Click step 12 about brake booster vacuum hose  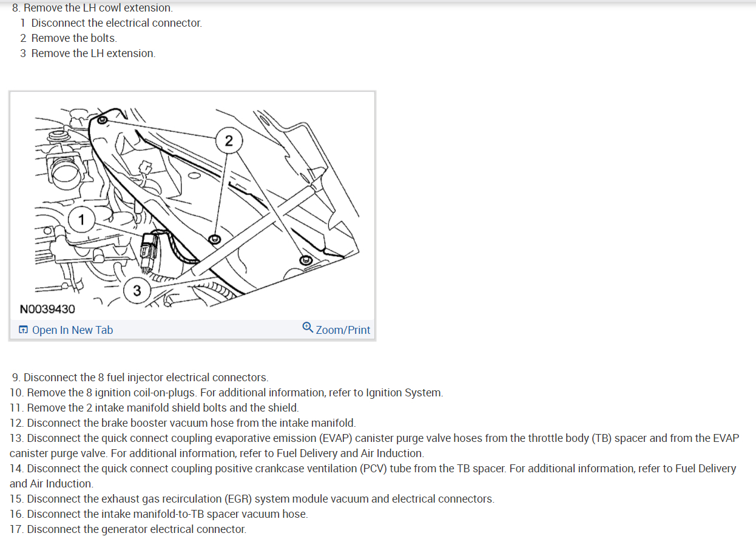click(183, 423)
